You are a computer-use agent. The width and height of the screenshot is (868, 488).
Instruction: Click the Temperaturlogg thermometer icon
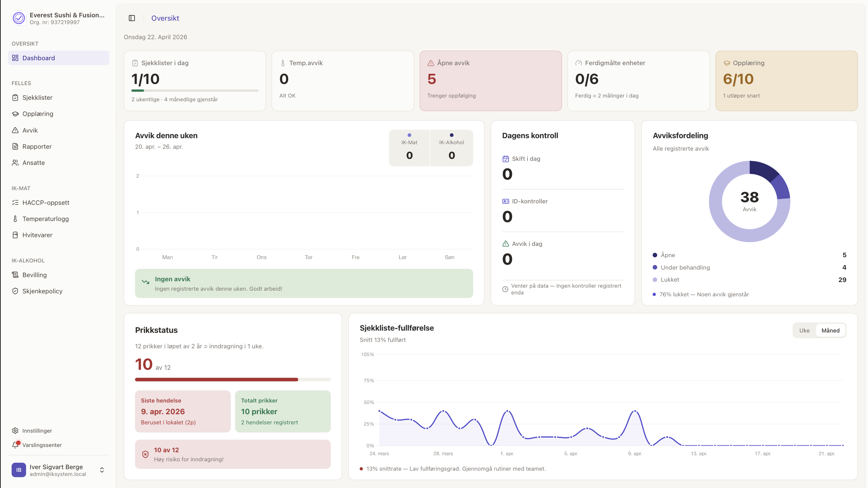click(x=15, y=219)
